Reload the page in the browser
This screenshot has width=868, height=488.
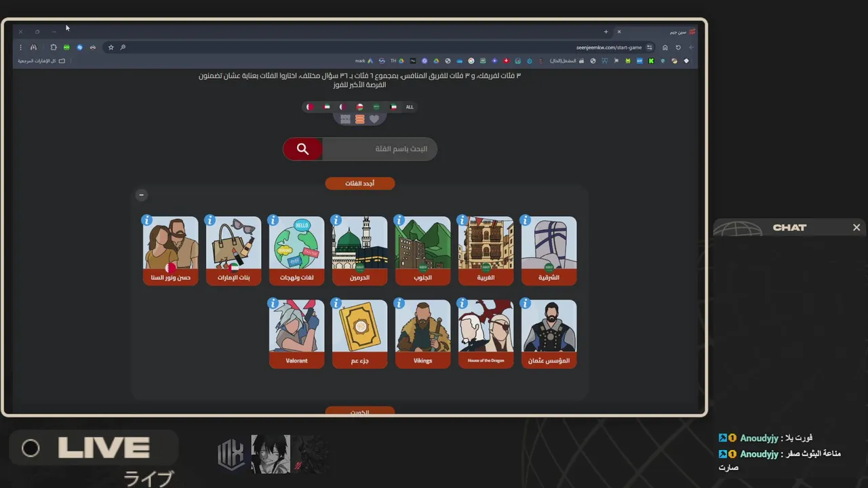[x=678, y=47]
